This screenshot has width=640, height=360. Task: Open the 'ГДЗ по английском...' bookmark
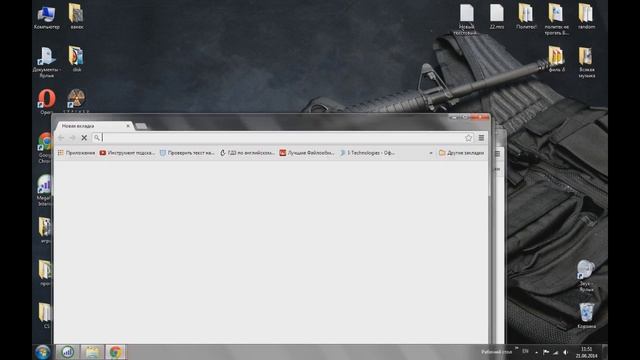247,153
